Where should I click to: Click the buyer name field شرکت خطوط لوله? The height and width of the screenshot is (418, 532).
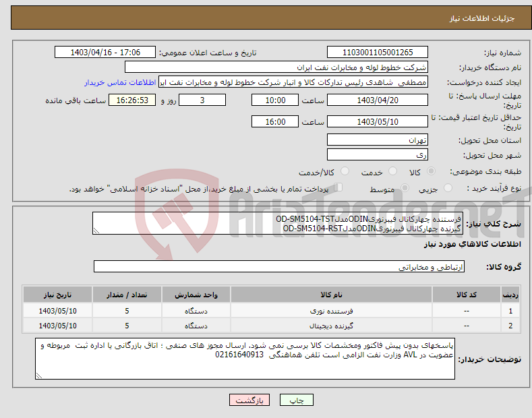point(276,67)
